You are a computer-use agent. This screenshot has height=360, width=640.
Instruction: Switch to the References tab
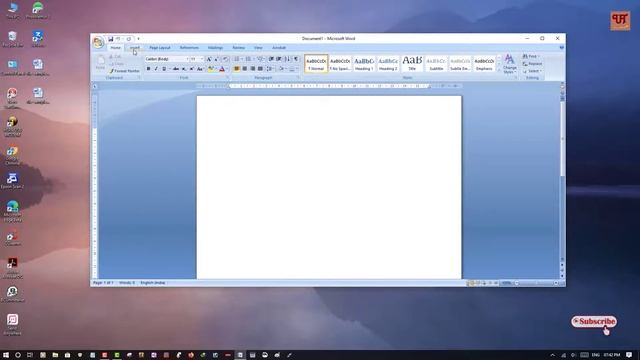189,48
